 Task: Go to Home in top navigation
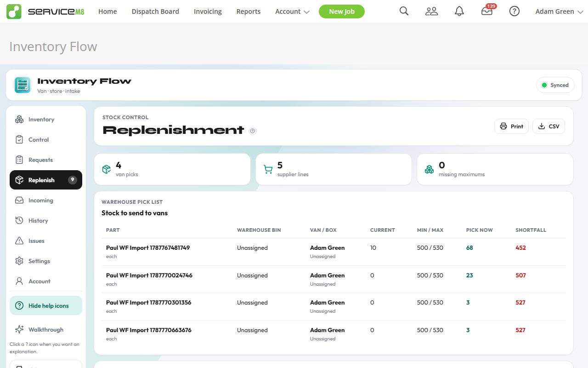107,11
